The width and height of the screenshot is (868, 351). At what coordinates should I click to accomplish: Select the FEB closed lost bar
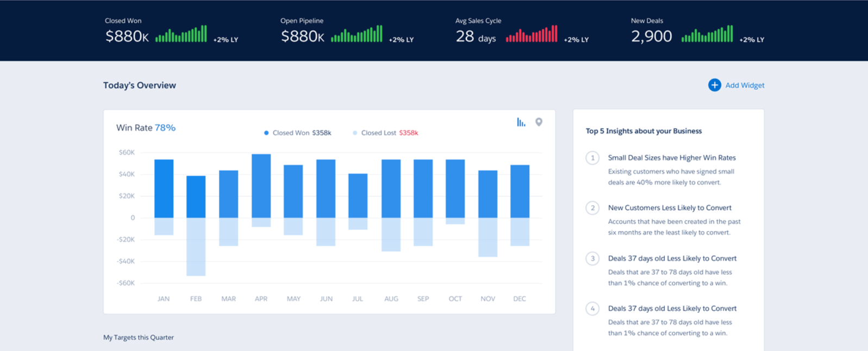click(x=196, y=247)
